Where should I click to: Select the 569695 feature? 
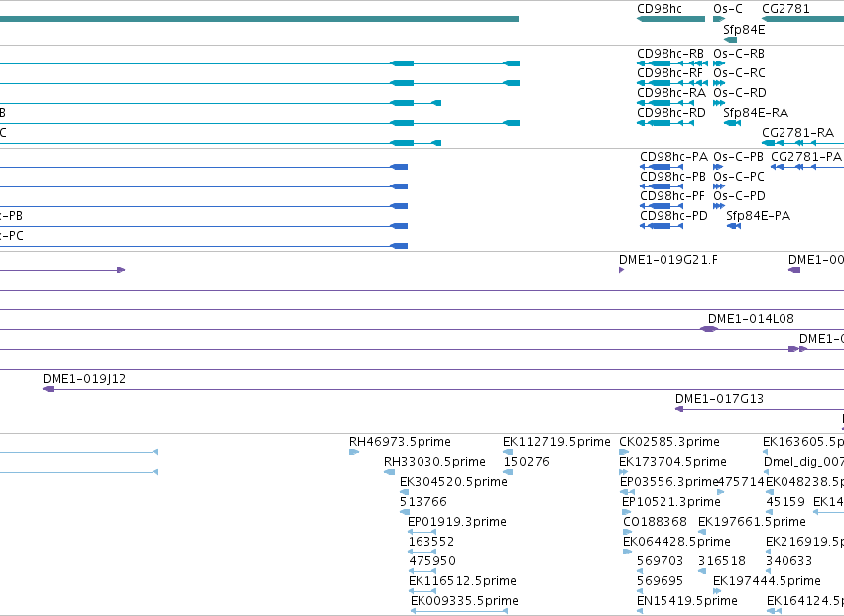[640, 591]
